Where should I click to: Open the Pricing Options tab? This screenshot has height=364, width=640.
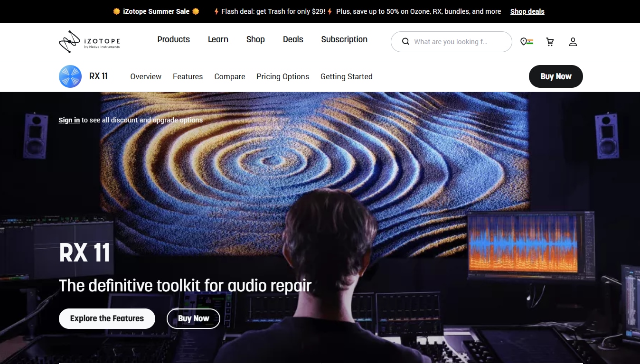[282, 76]
